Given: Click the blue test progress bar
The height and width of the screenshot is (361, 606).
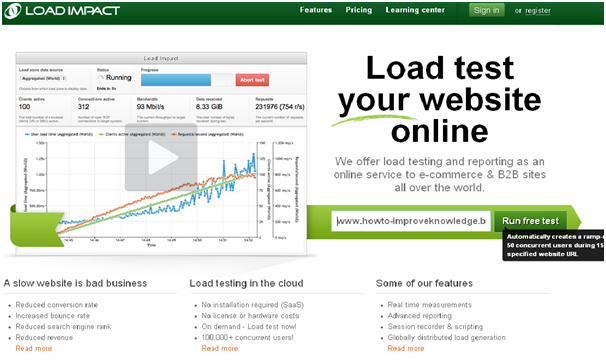Looking at the screenshot, I should pyautogui.click(x=176, y=80).
